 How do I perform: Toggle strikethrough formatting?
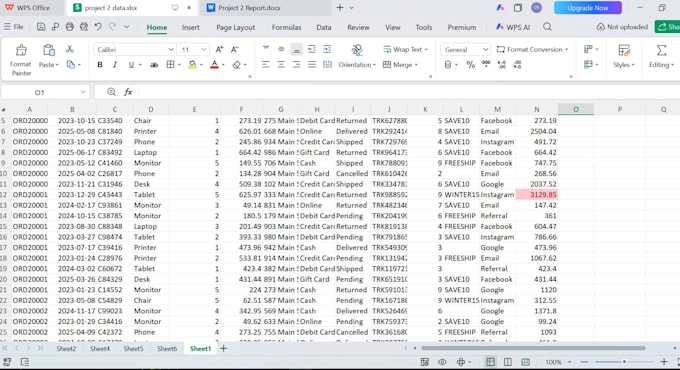(x=154, y=65)
